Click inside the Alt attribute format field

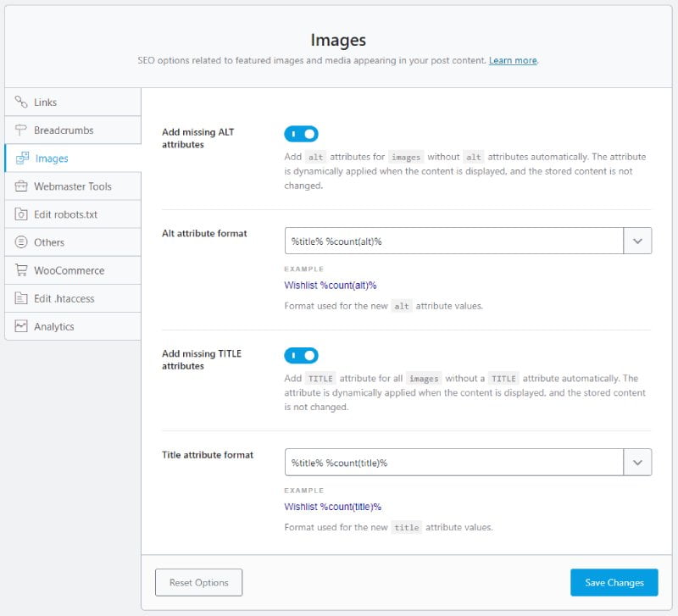click(453, 241)
